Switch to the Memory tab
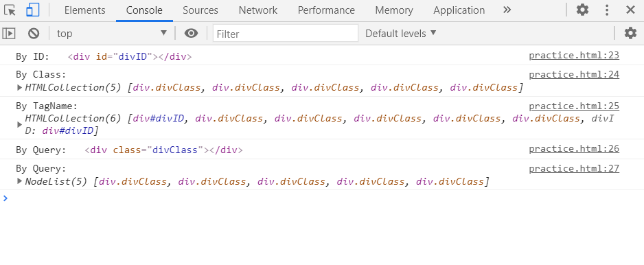This screenshot has width=644, height=265. click(394, 10)
